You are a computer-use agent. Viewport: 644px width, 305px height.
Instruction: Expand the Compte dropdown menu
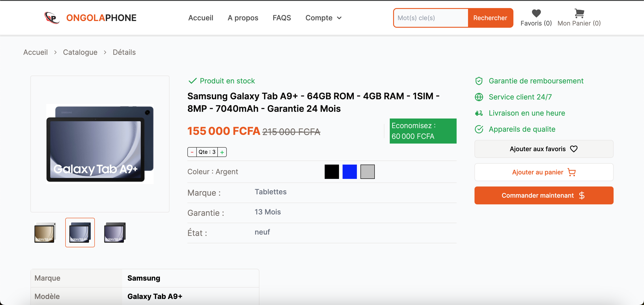point(324,18)
